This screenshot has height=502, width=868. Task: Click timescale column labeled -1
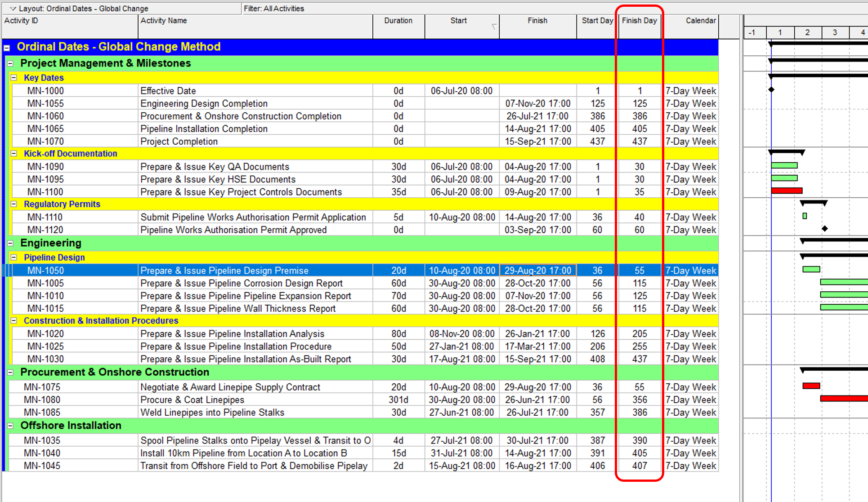point(755,32)
